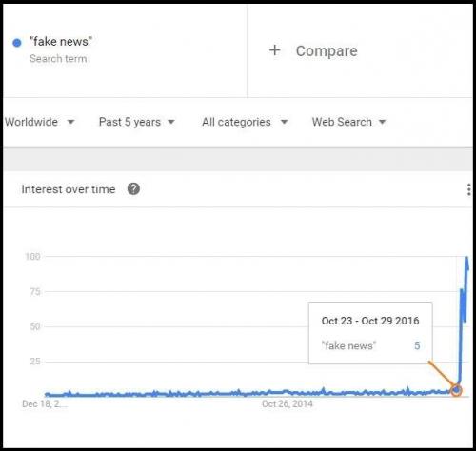
Task: Select the Worldwide filter label
Action: click(x=31, y=122)
